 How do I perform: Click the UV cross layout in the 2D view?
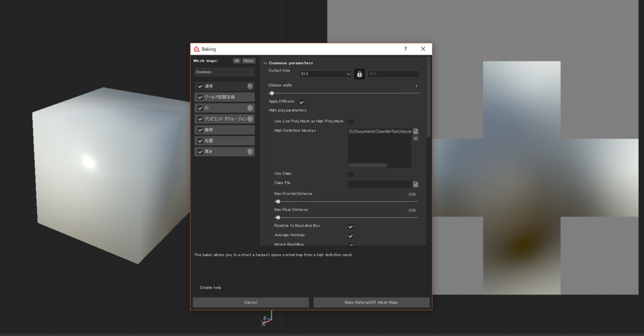pos(521,177)
